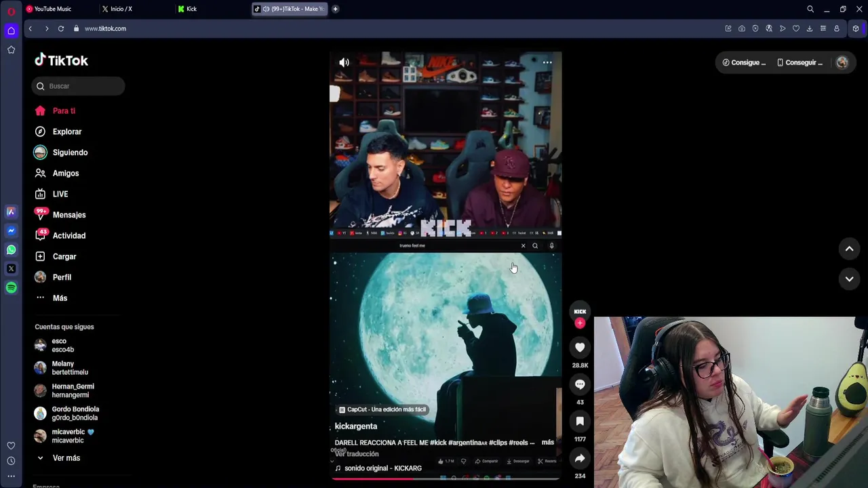This screenshot has height=488, width=868.
Task: Open sonido original - KICKARG sound
Action: [378, 468]
